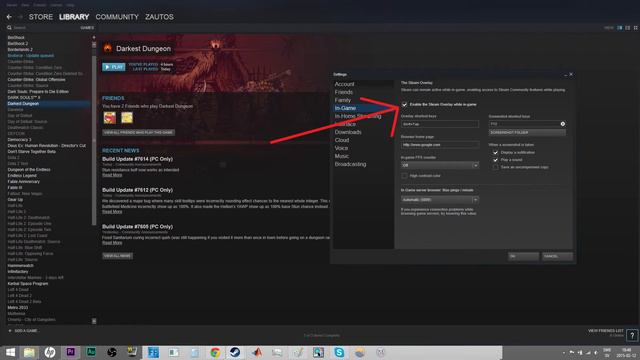Click VIEW FRIENDS LIST at bottom right
Screen dimensions: 640x360
coord(606,331)
